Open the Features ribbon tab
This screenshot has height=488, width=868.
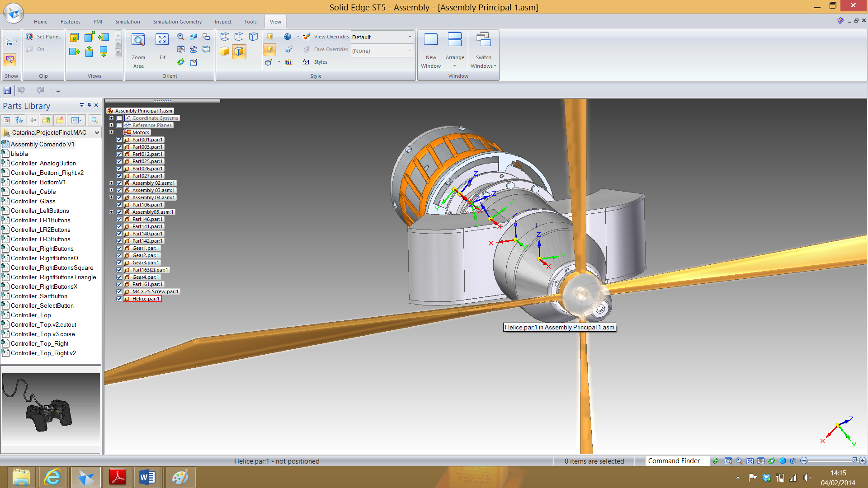click(x=71, y=22)
